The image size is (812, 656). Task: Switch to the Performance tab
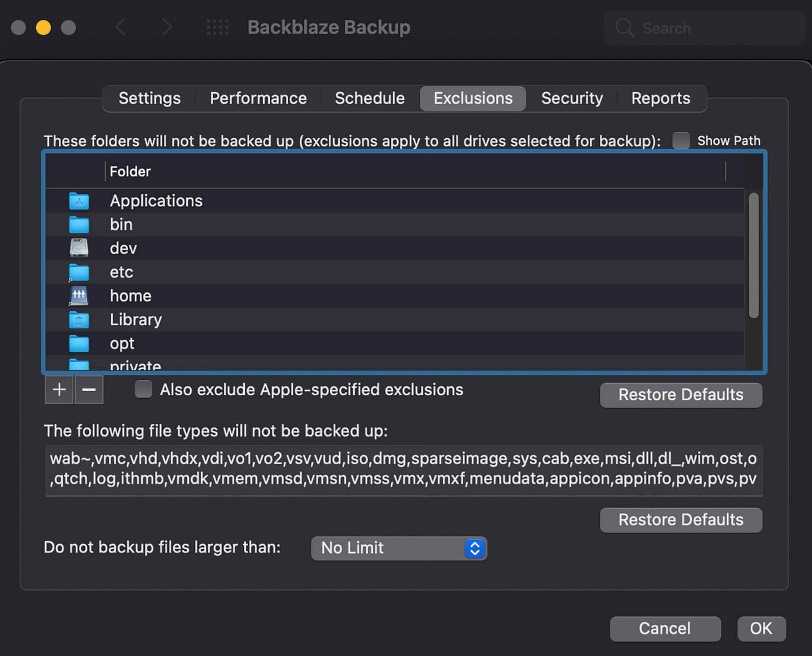coord(258,98)
